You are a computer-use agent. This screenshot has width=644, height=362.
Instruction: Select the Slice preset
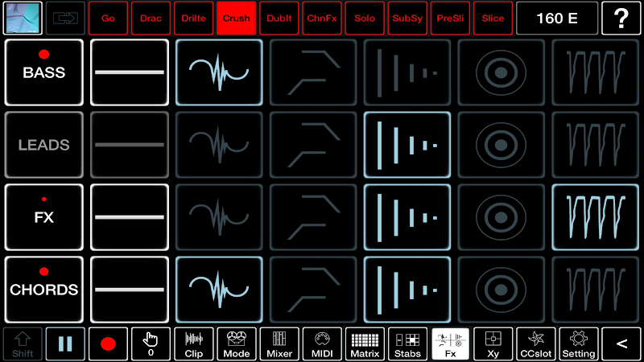click(493, 18)
